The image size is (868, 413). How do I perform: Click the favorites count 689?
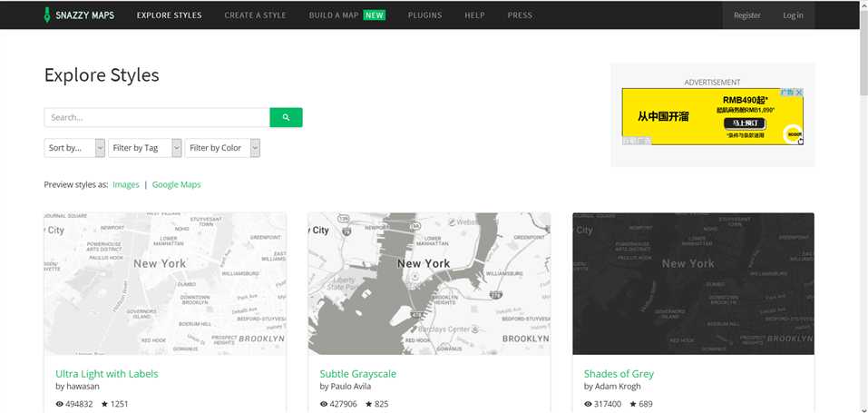tap(646, 404)
